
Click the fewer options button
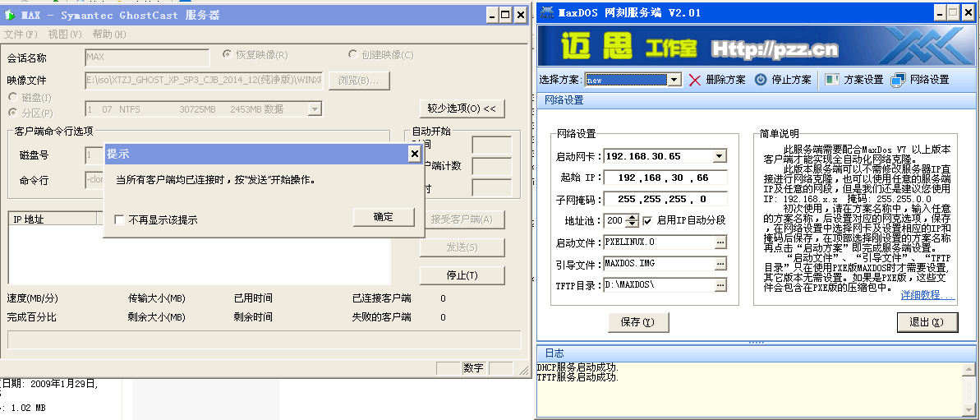[x=462, y=108]
